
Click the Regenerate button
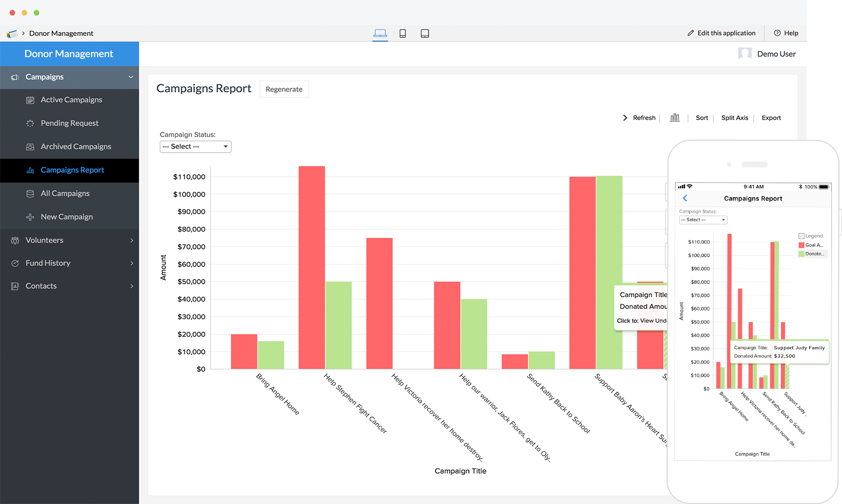coord(284,89)
